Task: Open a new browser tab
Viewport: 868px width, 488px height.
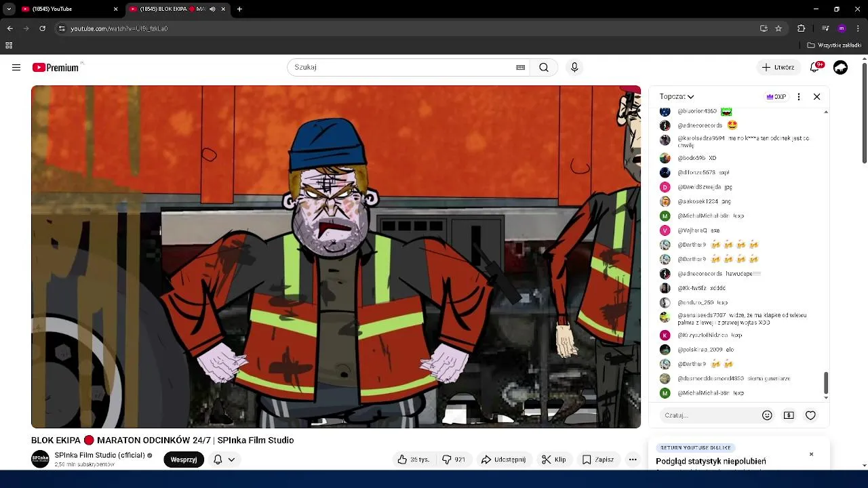Action: (x=239, y=9)
